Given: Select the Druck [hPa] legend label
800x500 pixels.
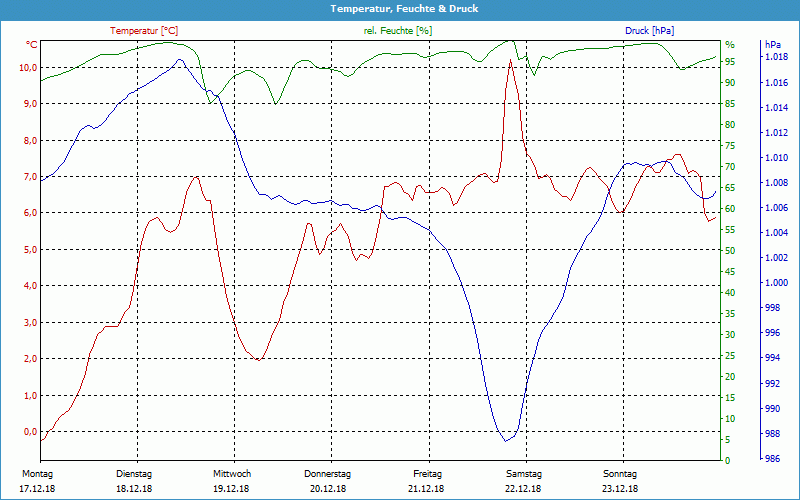Looking at the screenshot, I should click(653, 31).
